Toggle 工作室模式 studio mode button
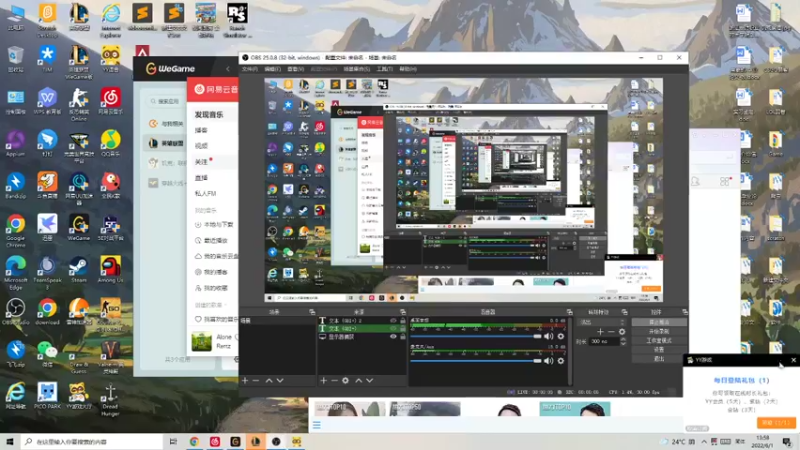 [x=659, y=340]
